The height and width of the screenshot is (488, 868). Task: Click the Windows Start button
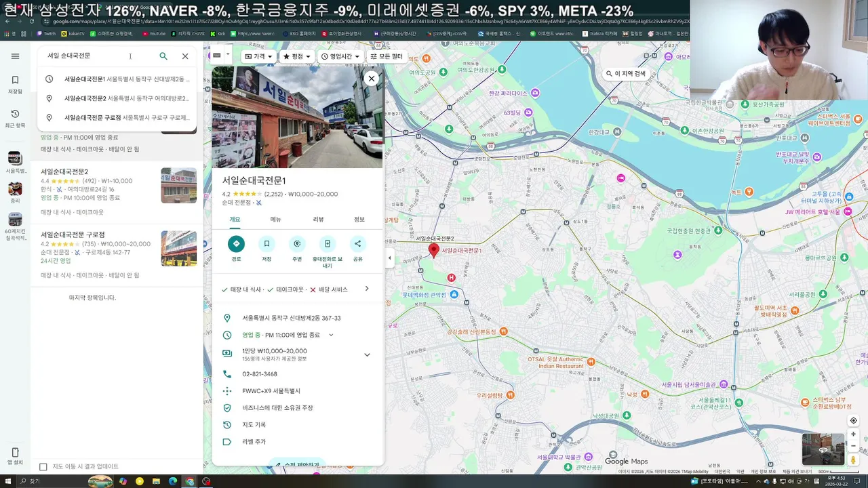coord(9,481)
